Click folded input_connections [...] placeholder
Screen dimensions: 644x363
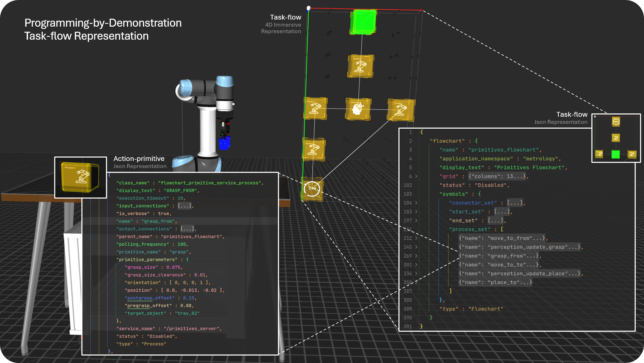click(184, 206)
